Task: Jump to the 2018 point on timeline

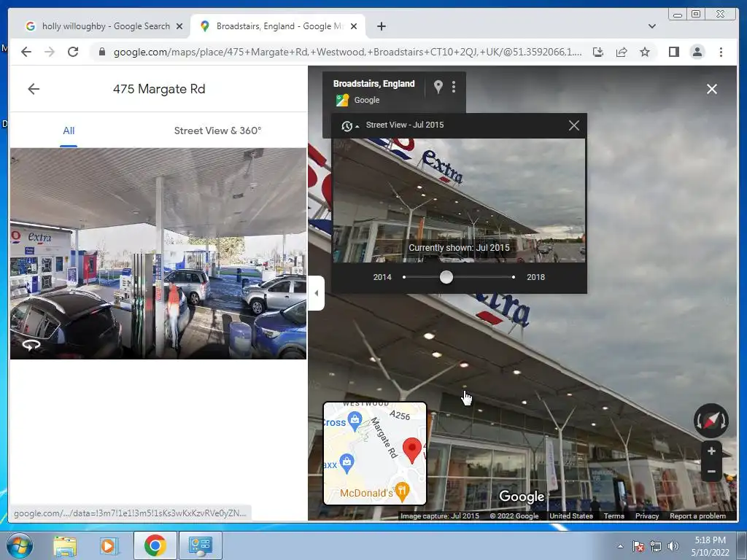Action: point(513,277)
